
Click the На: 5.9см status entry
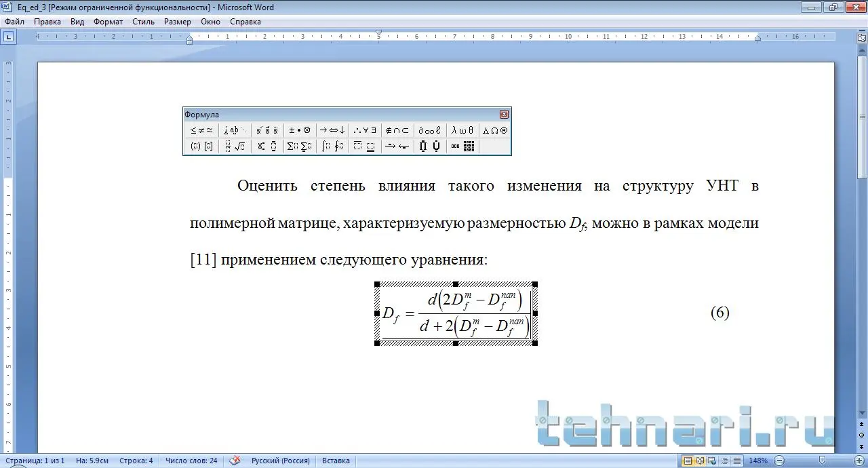pyautogui.click(x=92, y=461)
